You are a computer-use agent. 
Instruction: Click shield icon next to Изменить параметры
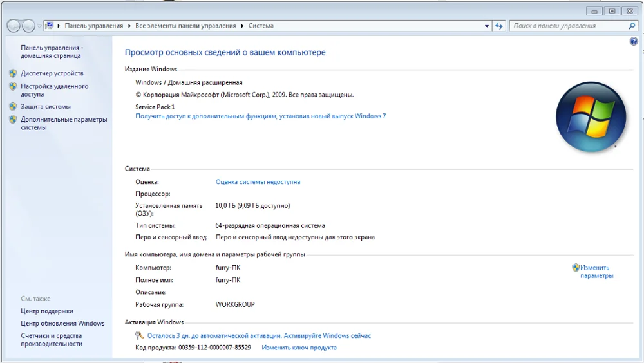(x=576, y=268)
